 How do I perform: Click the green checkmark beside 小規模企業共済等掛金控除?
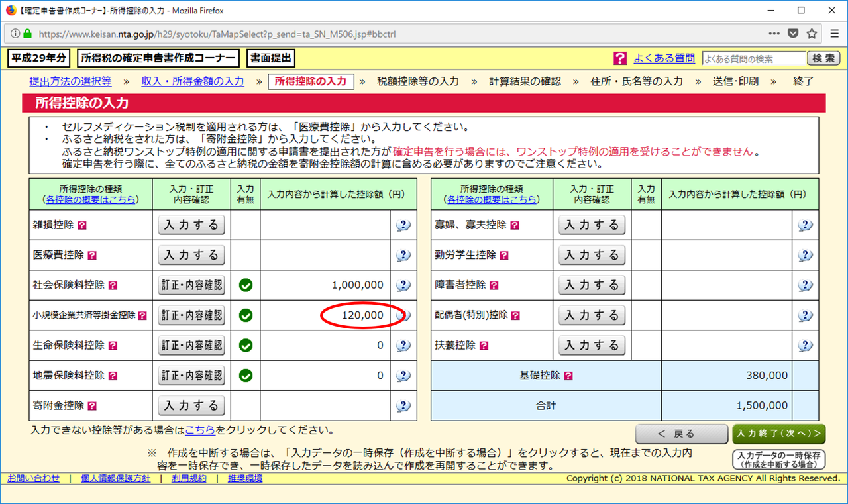coord(245,315)
